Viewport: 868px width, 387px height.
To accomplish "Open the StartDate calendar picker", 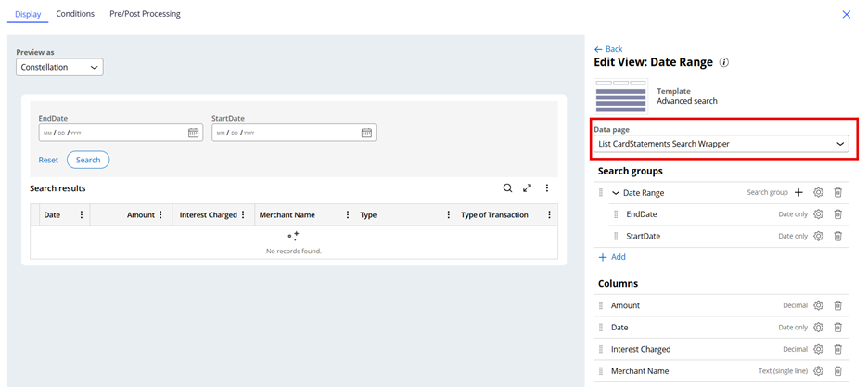I will point(366,133).
